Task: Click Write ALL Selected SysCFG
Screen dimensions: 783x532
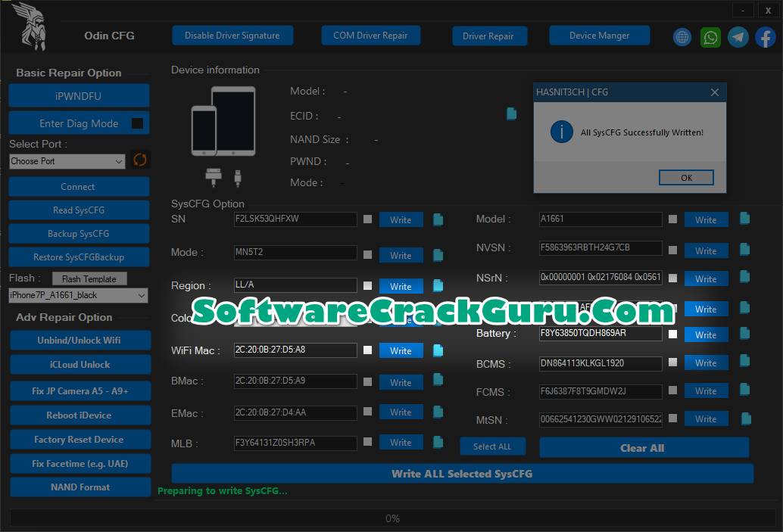Action: [462, 474]
